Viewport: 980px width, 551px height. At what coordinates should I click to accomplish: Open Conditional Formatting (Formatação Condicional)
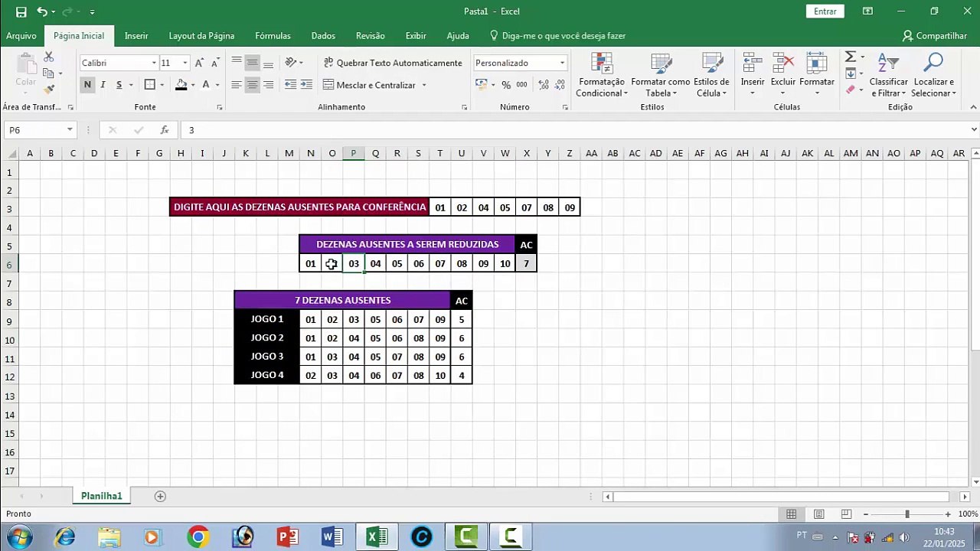[x=602, y=76]
